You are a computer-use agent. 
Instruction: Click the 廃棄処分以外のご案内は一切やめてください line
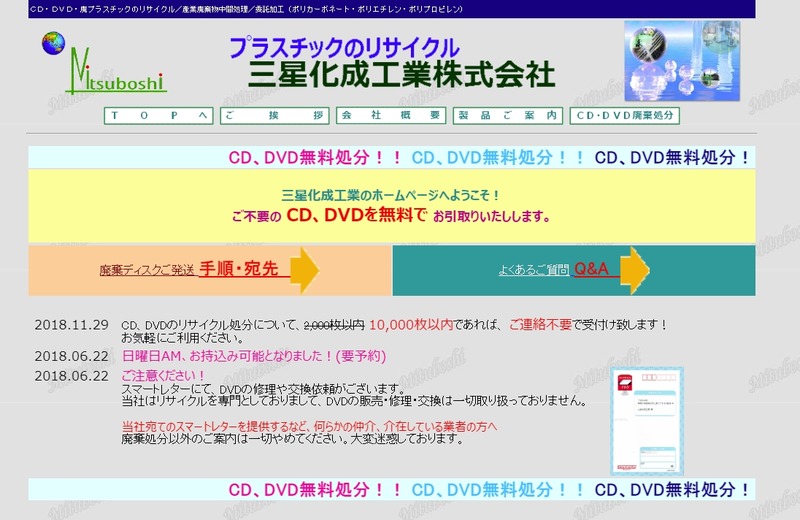tap(292, 439)
